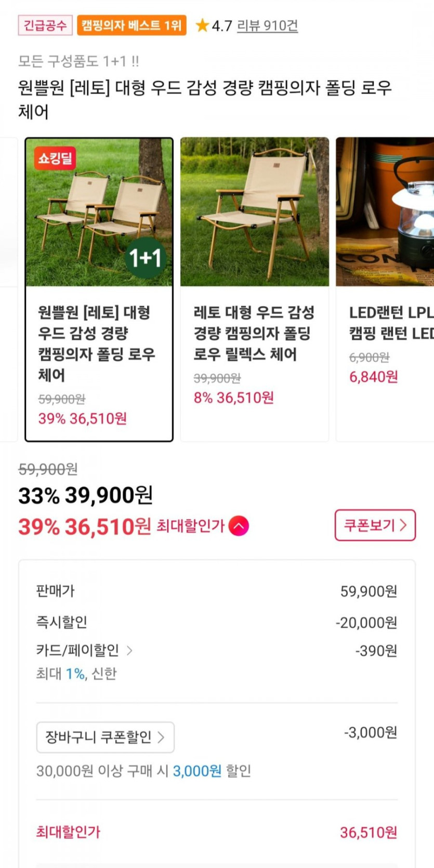
Task: Tap the 8% 36,510원 option price
Action: pos(233,398)
